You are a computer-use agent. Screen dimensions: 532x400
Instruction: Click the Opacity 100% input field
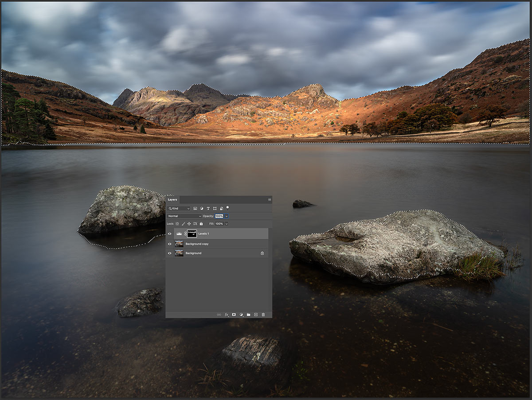219,216
